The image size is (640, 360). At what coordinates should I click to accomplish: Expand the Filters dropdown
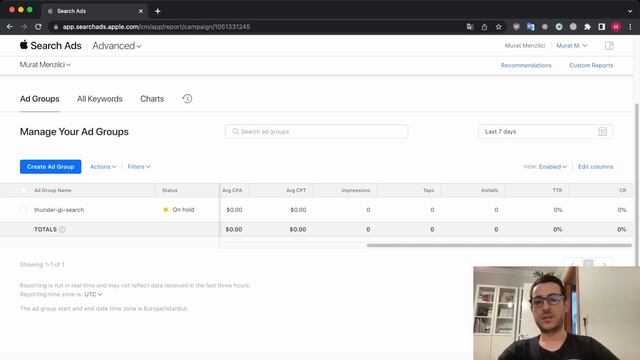click(139, 167)
